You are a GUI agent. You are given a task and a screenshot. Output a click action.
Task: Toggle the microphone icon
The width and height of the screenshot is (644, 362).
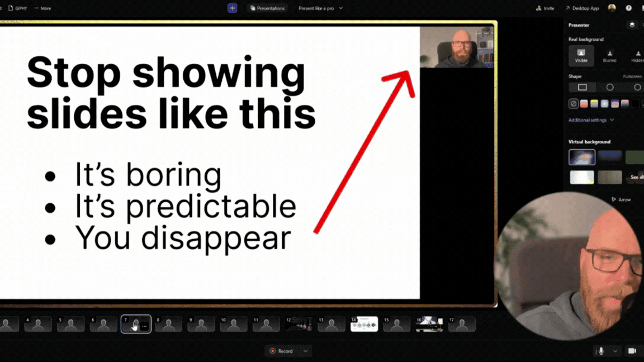(602, 351)
